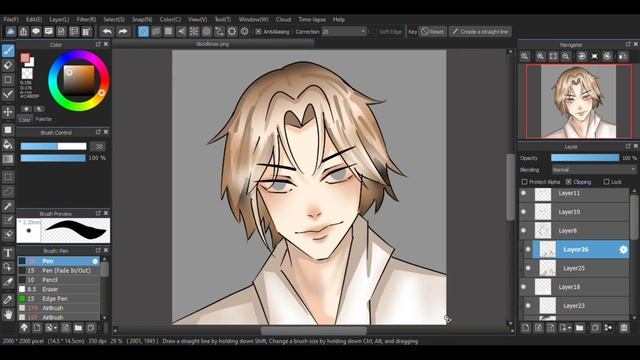Hide Layer10 visibility dot
This screenshot has height=360, width=640.
tap(524, 212)
